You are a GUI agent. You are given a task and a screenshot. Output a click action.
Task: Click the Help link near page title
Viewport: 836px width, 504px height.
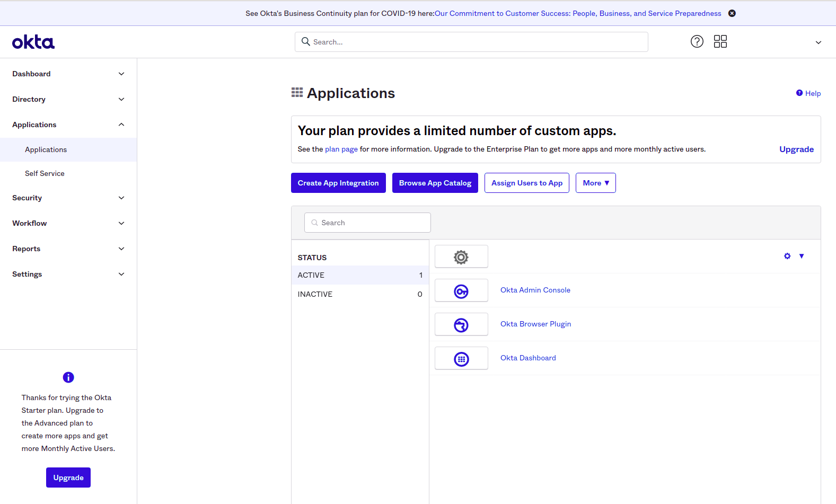[x=808, y=93]
